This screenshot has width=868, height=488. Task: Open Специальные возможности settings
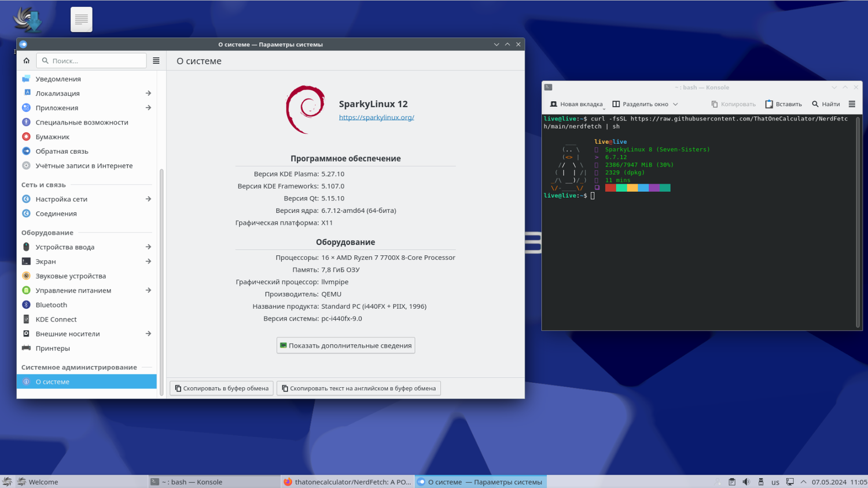tap(87, 122)
